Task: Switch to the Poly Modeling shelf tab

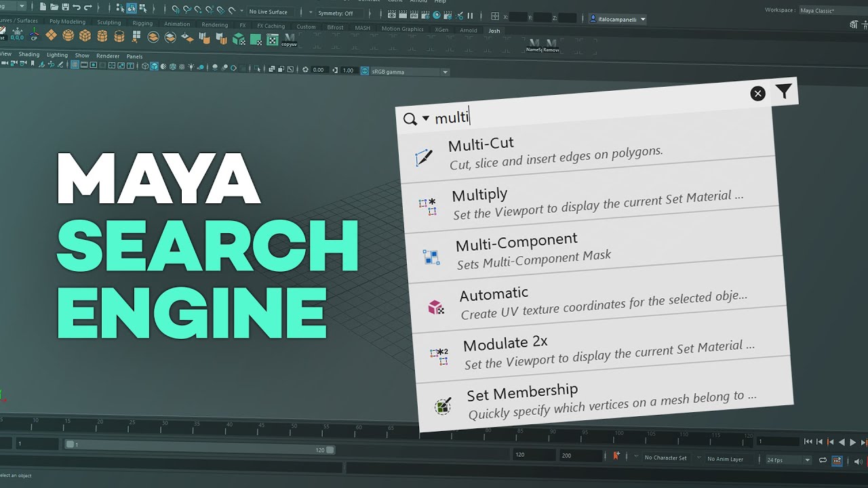Action: point(67,22)
